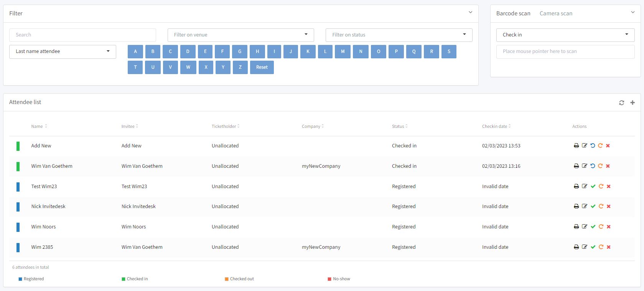Filter attendees by letter M
This screenshot has height=291, width=644.
click(343, 51)
